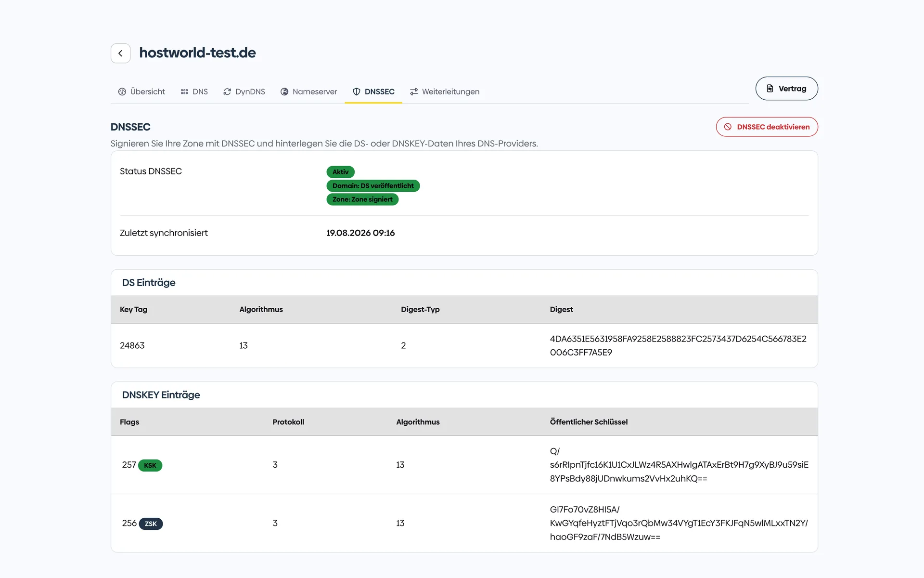Click the DNSKEY Algorithmus column header

(418, 422)
